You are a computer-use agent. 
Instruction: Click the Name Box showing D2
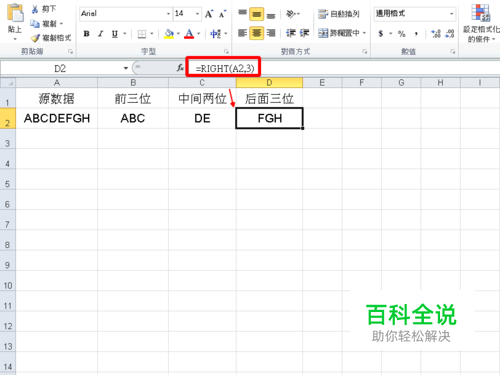[61, 68]
